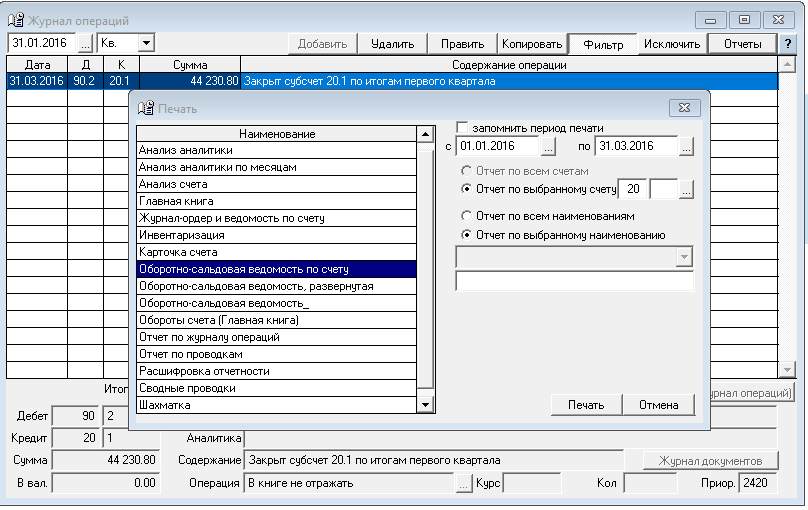
Task: Click the Приор. field 2420
Action: pos(758,483)
